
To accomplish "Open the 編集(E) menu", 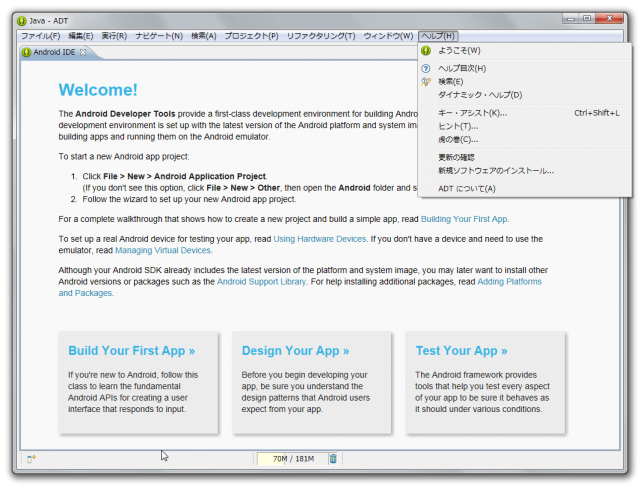I will (81, 36).
